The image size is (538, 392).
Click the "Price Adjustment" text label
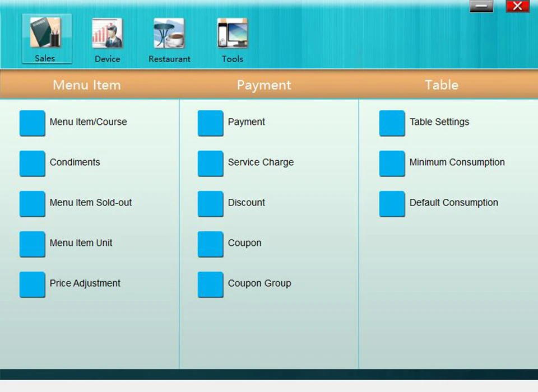click(x=85, y=283)
